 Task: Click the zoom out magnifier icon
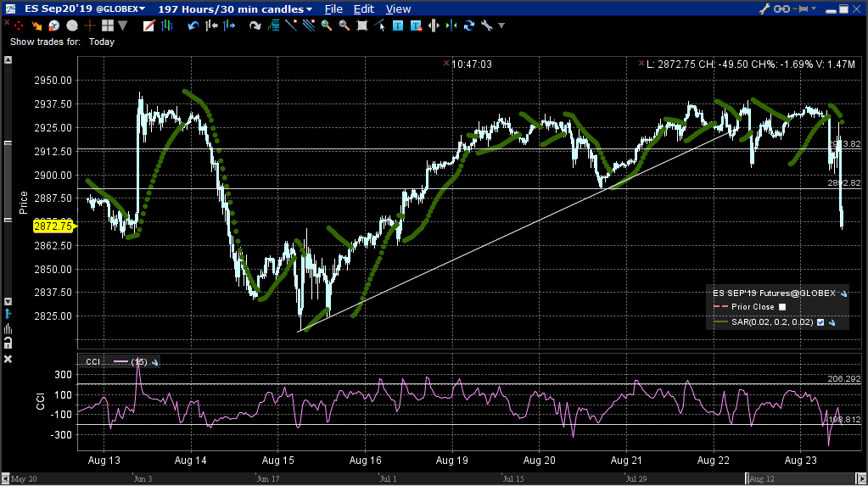pos(344,25)
